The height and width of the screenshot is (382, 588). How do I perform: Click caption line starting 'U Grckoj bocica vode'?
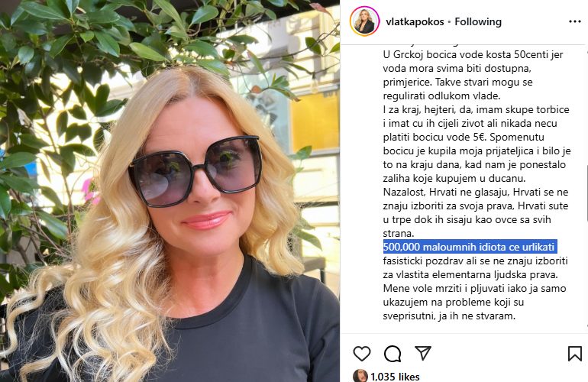click(x=473, y=55)
